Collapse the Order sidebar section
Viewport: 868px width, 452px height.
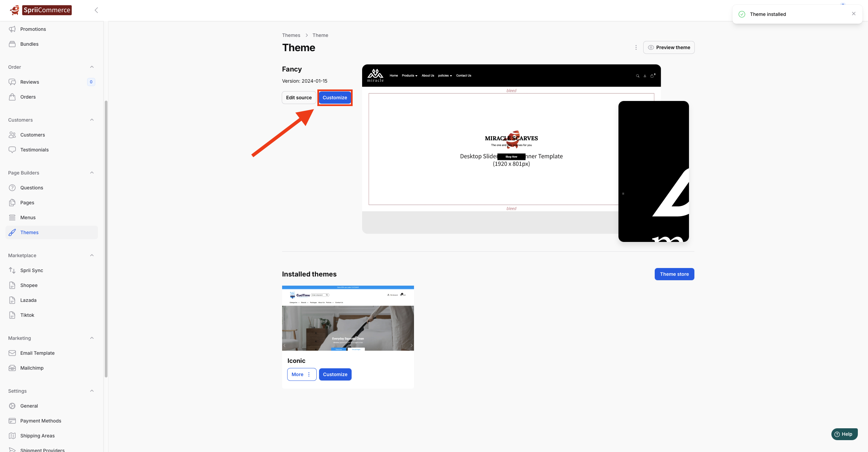pos(92,67)
